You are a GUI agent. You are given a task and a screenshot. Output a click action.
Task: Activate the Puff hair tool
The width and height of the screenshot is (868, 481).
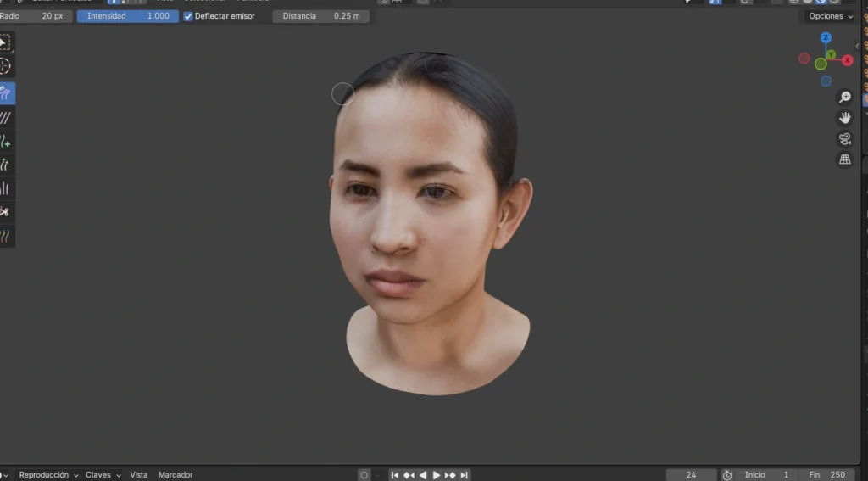(x=6, y=188)
